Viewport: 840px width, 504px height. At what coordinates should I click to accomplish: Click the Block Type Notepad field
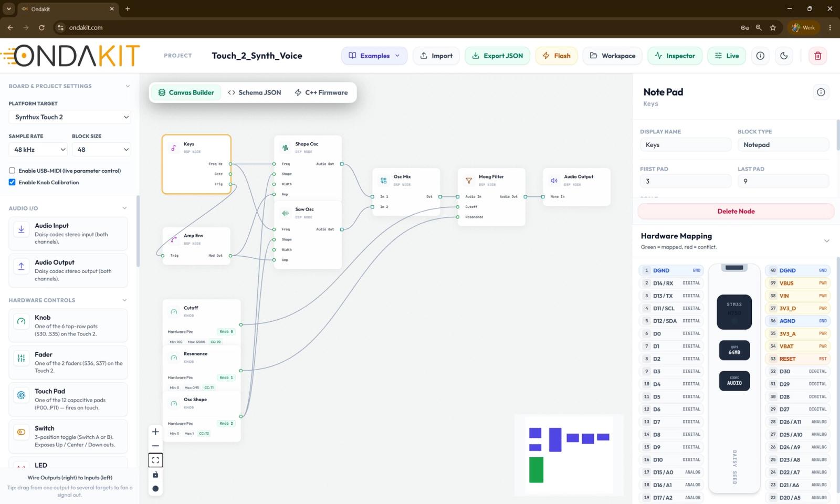pyautogui.click(x=783, y=145)
